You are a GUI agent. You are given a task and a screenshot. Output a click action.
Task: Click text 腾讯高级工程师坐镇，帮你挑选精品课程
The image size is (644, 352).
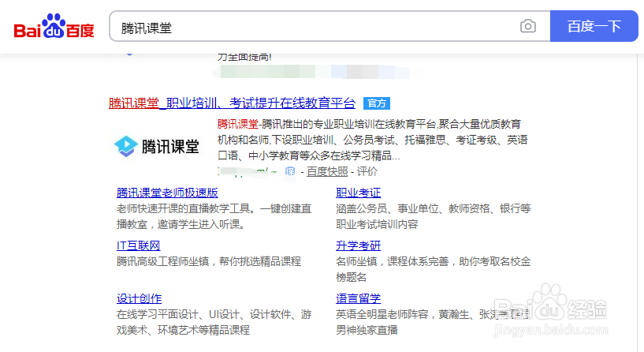coord(209,261)
